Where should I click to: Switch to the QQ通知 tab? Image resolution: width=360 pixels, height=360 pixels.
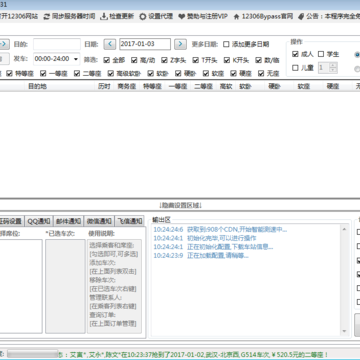click(39, 221)
